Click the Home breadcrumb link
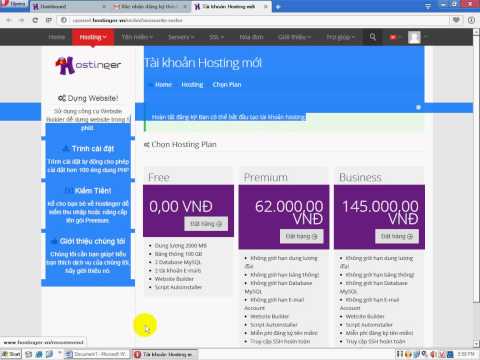 click(163, 85)
